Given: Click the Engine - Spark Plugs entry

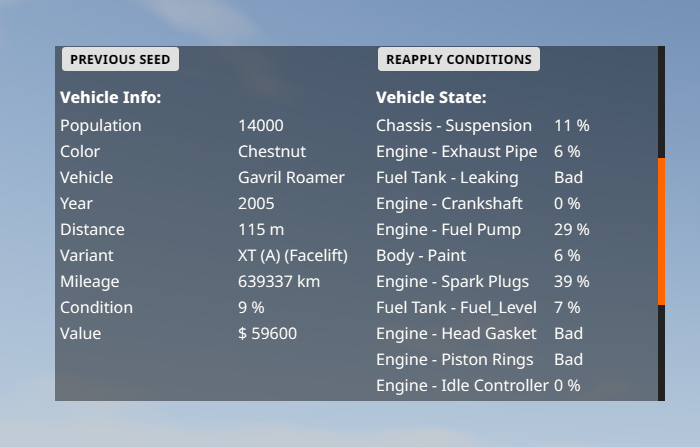Looking at the screenshot, I should click(x=452, y=282).
